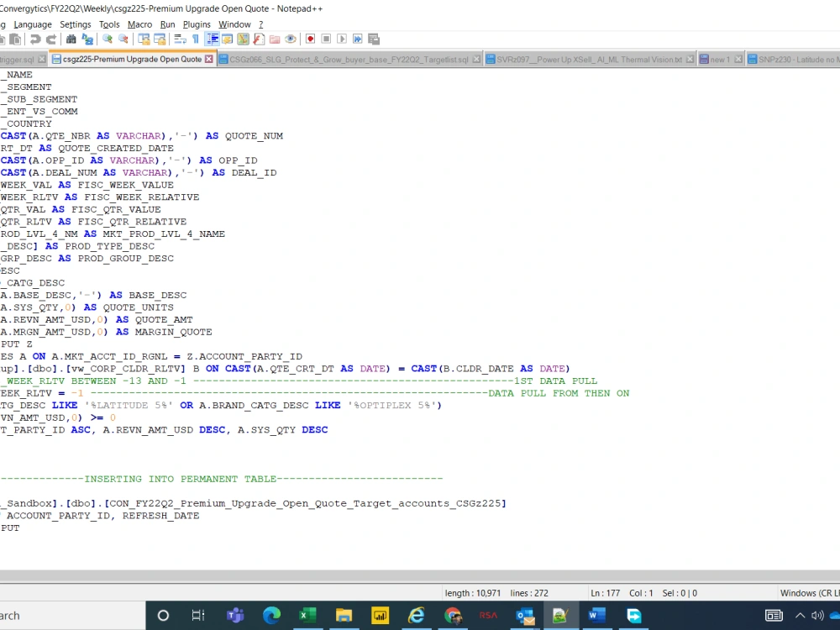Click the Cortana circle on the taskbar
840x630 pixels.
[x=164, y=616]
